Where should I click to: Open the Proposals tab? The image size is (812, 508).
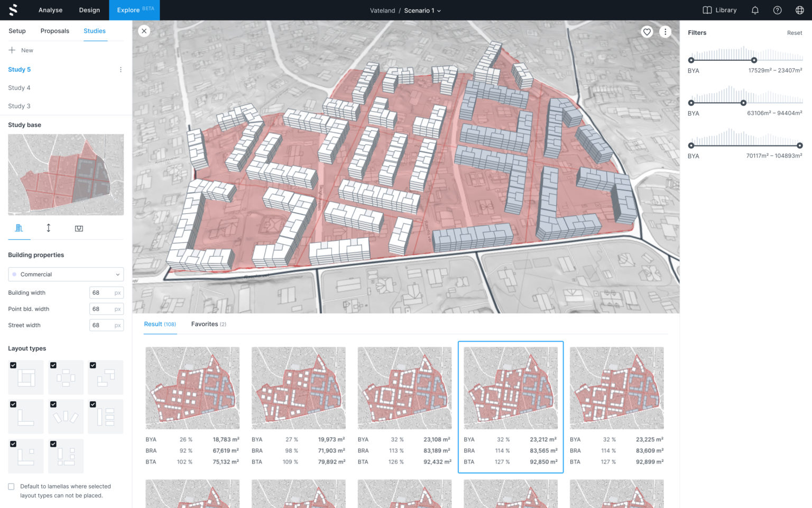point(55,31)
